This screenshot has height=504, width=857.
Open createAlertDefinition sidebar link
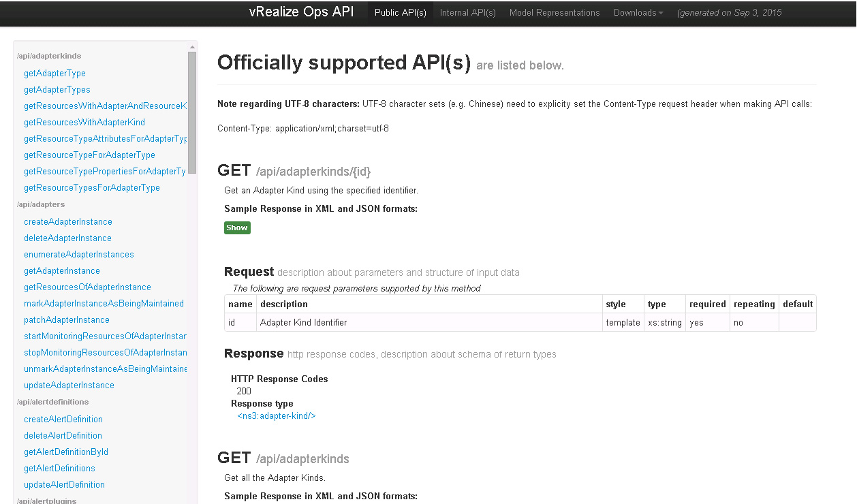point(63,420)
